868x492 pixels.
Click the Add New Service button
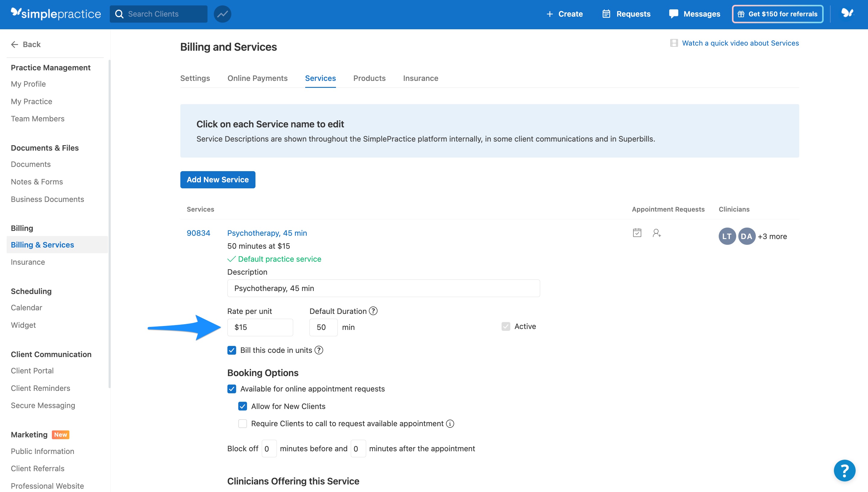(217, 179)
